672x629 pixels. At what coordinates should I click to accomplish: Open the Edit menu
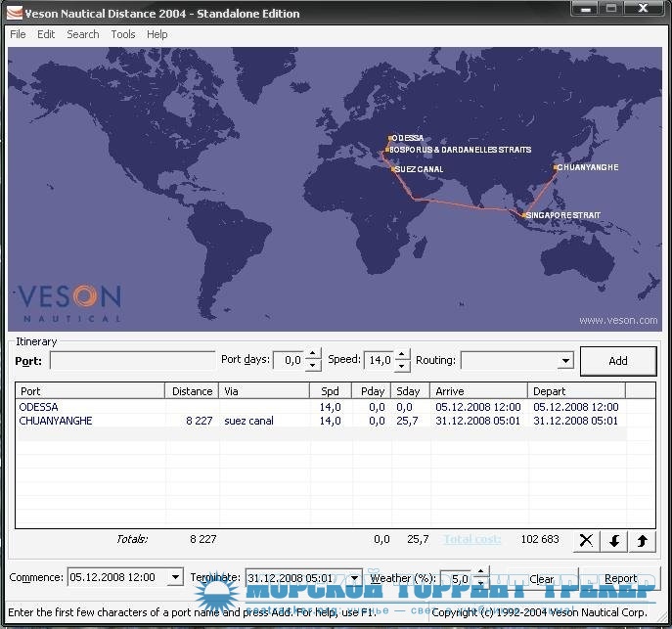coord(46,34)
